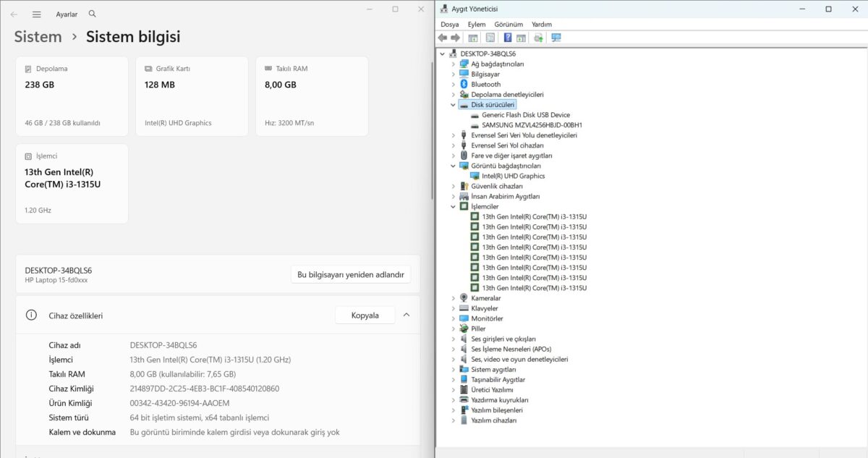Select Taşınabilir Aygıtlar tree item
The height and width of the screenshot is (458, 868).
498,379
